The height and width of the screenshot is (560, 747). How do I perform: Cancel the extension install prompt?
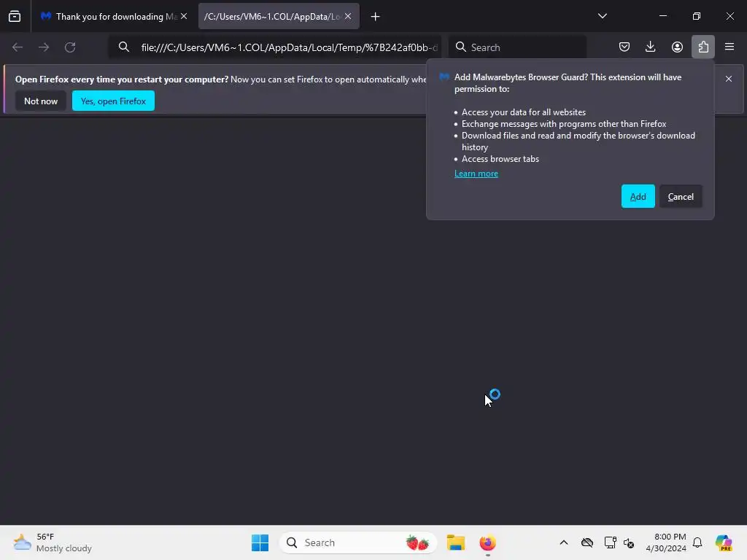(x=681, y=196)
